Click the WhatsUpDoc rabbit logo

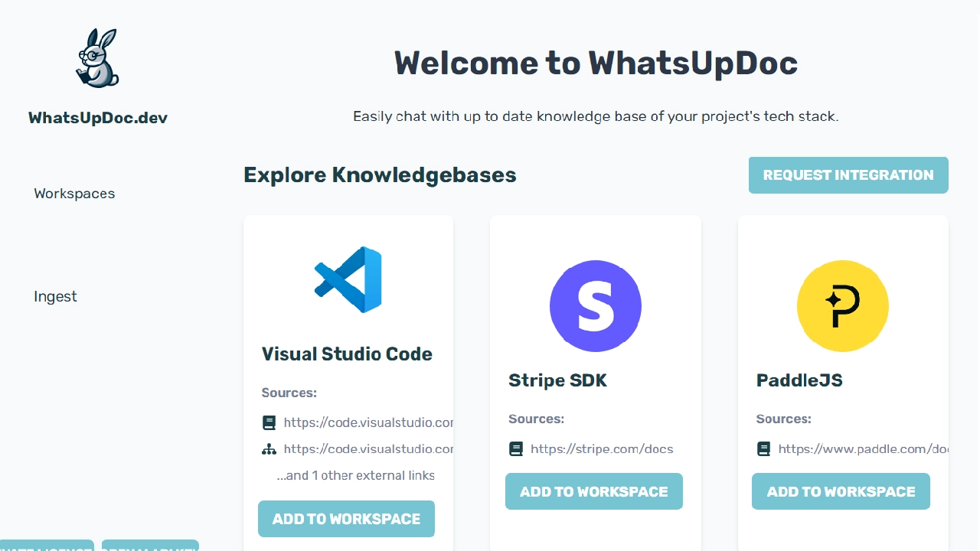[x=98, y=58]
